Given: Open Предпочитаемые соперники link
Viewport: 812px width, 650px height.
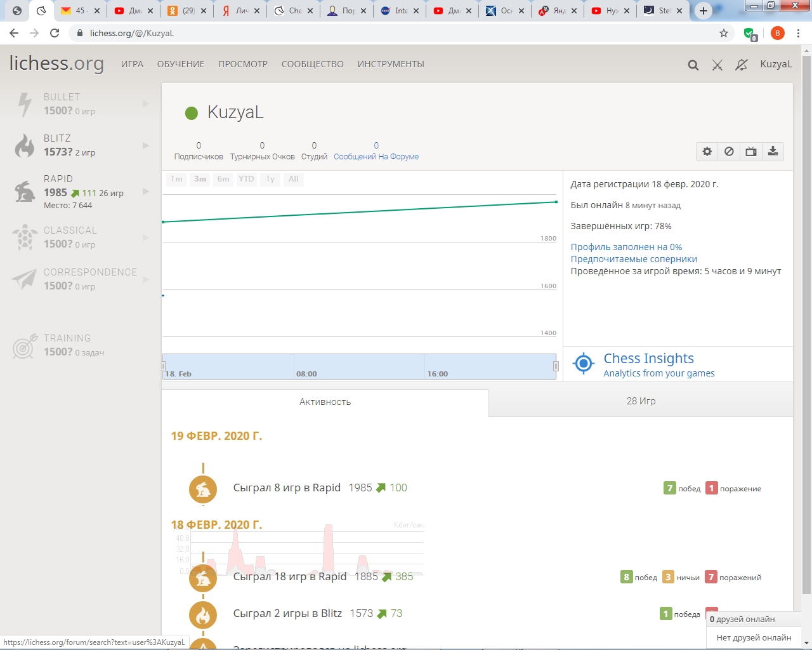Looking at the screenshot, I should tap(634, 259).
